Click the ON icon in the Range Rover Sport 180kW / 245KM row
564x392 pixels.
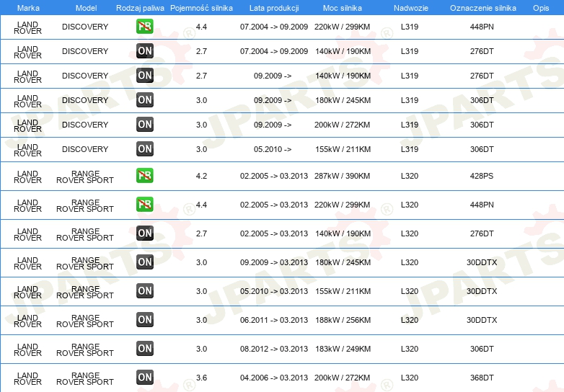(144, 262)
